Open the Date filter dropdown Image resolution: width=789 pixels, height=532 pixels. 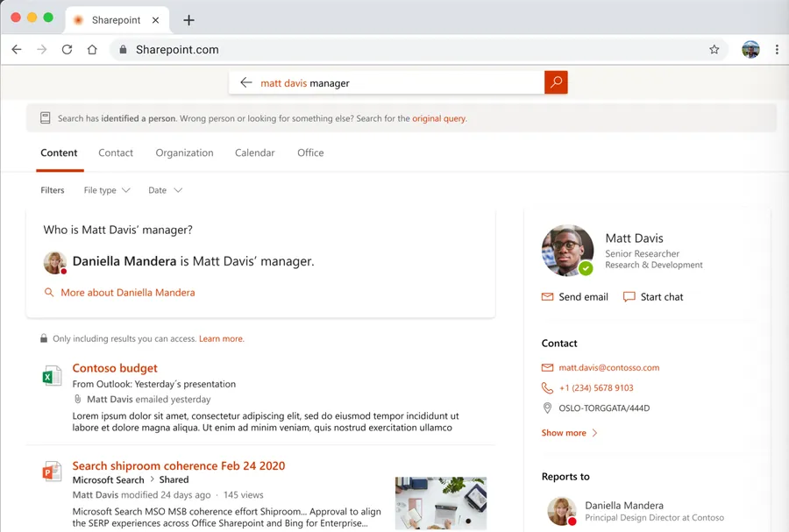pyautogui.click(x=165, y=190)
